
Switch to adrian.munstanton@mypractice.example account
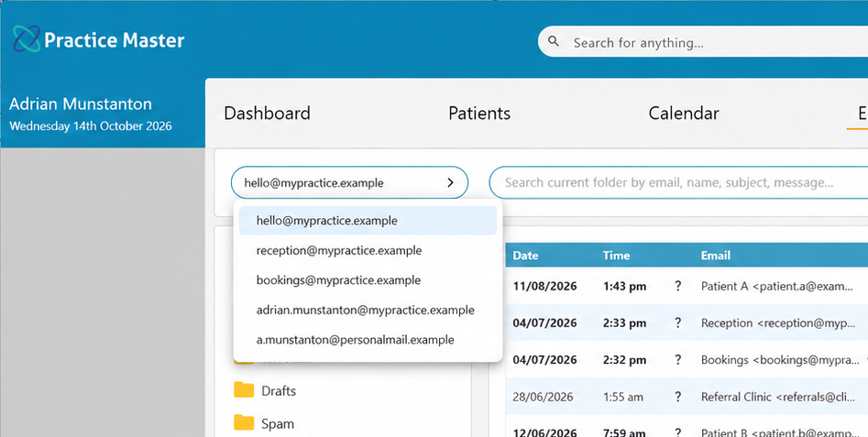point(368,310)
